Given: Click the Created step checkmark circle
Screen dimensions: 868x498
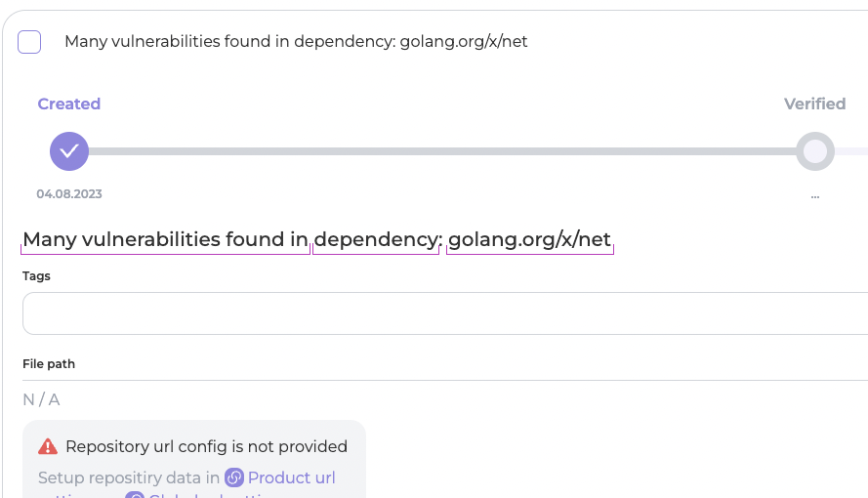Looking at the screenshot, I should point(69,151).
